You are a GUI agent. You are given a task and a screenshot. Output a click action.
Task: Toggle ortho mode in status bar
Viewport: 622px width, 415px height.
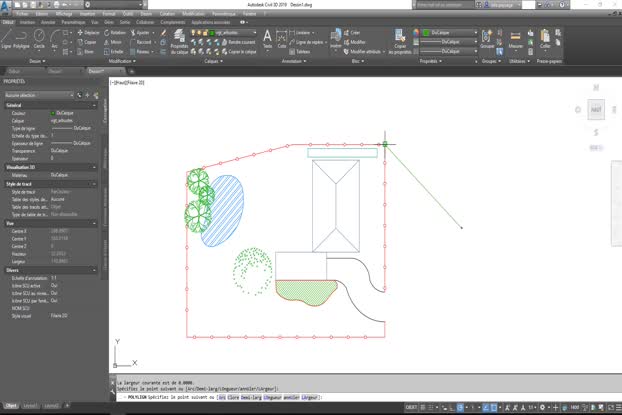tap(452, 407)
